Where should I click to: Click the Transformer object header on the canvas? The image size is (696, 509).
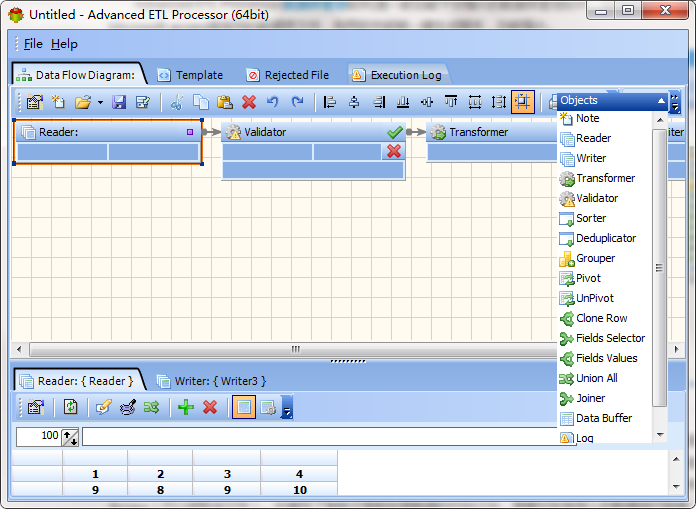(x=492, y=132)
